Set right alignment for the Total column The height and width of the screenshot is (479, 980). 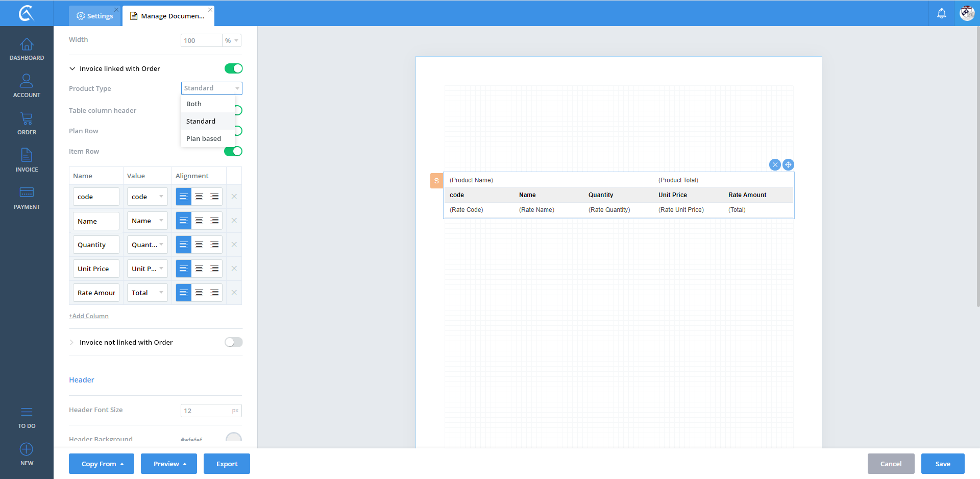pyautogui.click(x=214, y=293)
